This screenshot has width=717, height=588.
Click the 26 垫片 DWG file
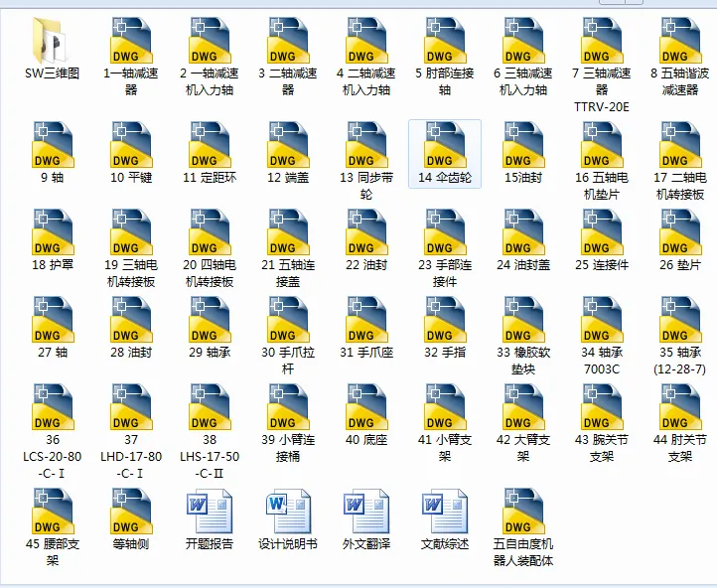pos(680,240)
